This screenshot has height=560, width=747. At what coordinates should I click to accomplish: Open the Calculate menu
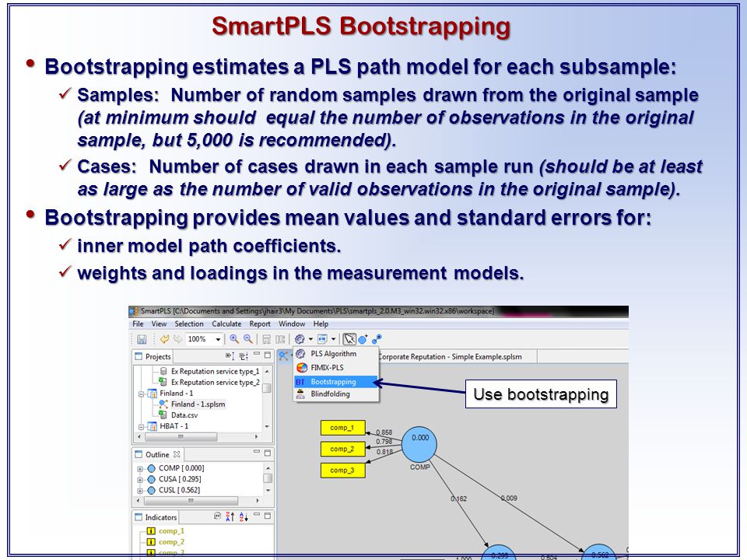point(226,324)
